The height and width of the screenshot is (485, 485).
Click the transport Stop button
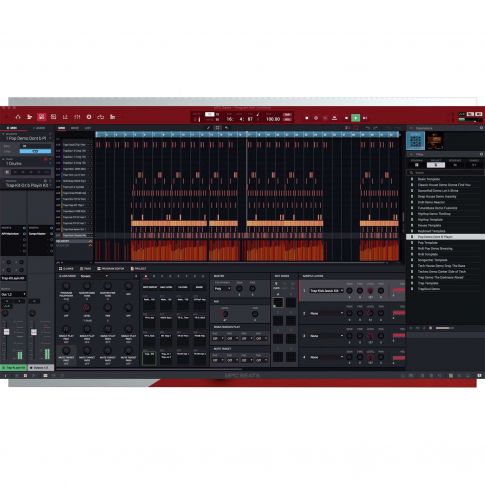click(x=346, y=118)
